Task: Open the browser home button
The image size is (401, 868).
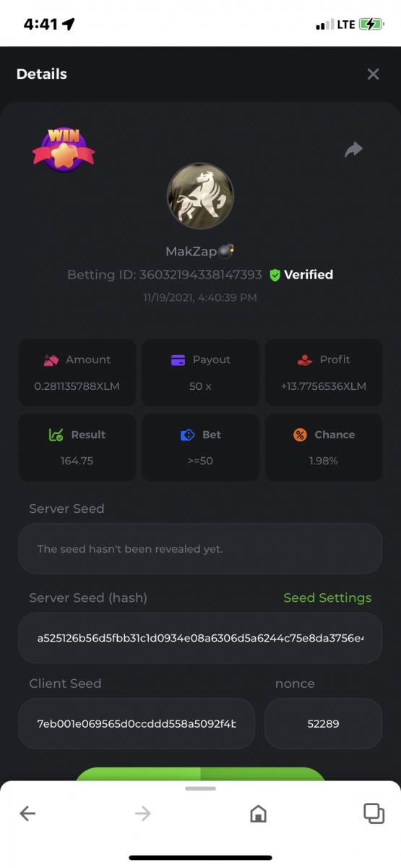Action: (x=258, y=814)
